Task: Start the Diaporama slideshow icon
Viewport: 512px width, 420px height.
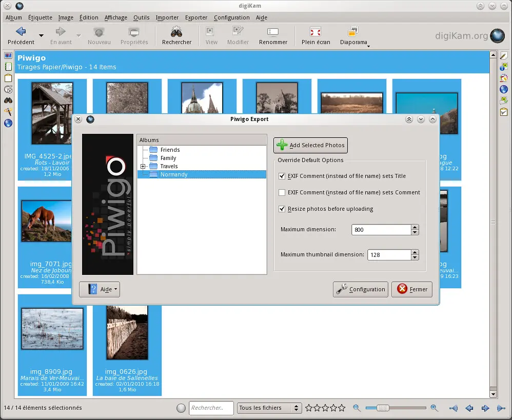Action: [353, 32]
